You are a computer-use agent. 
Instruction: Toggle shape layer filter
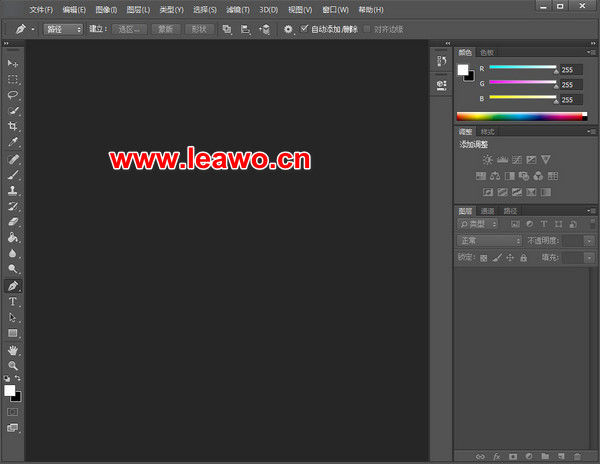(x=559, y=224)
